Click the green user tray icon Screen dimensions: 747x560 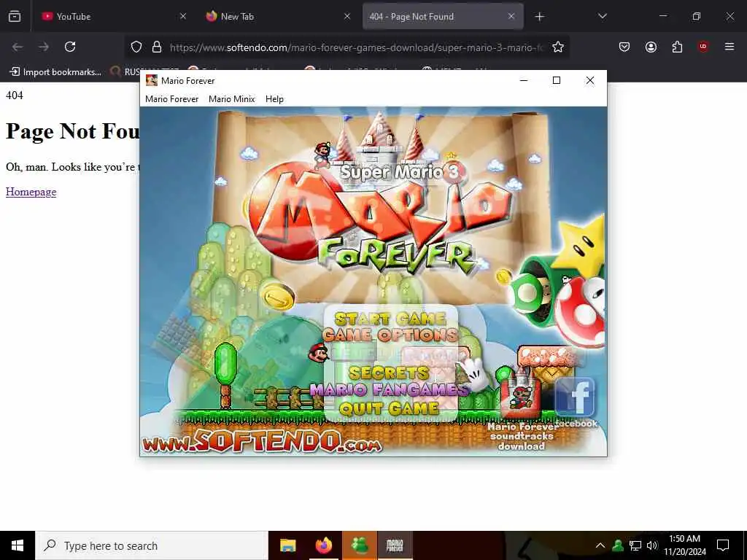(618, 545)
